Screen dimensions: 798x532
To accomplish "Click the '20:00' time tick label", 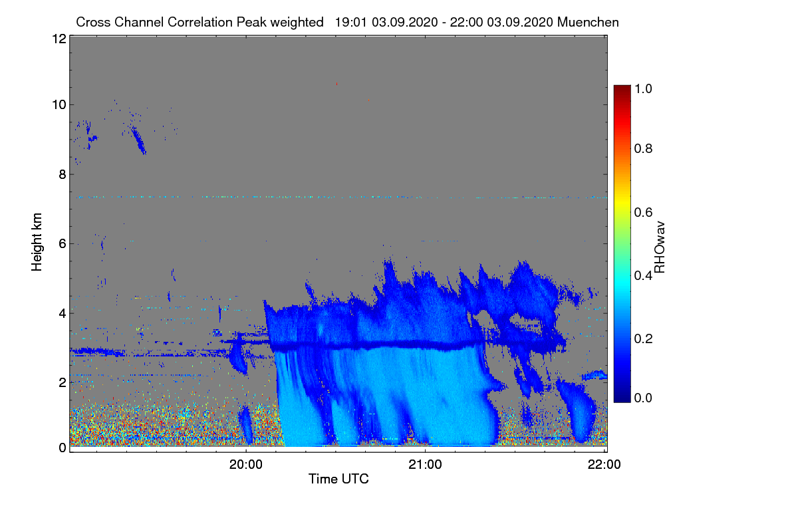I will coord(246,464).
